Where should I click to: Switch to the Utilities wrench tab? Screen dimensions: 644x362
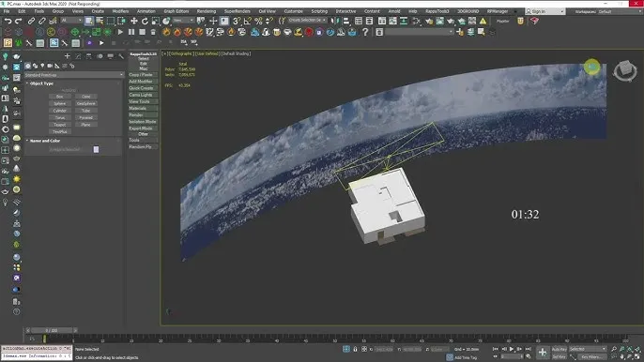tap(121, 56)
